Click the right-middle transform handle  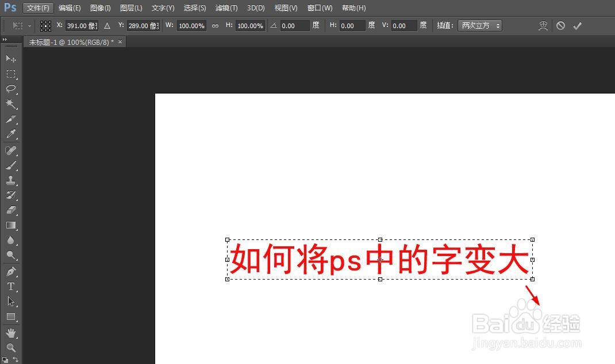532,260
